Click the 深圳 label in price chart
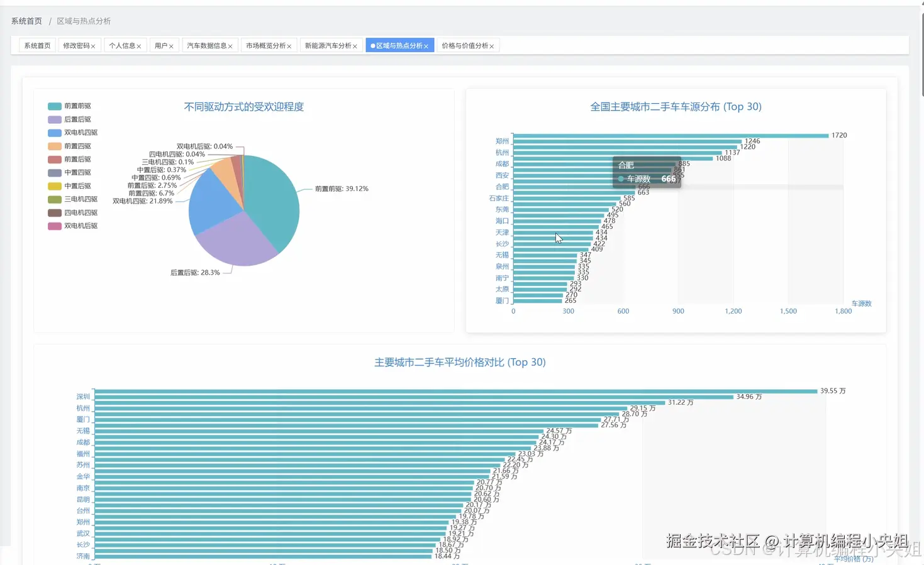This screenshot has height=565, width=924. click(83, 397)
